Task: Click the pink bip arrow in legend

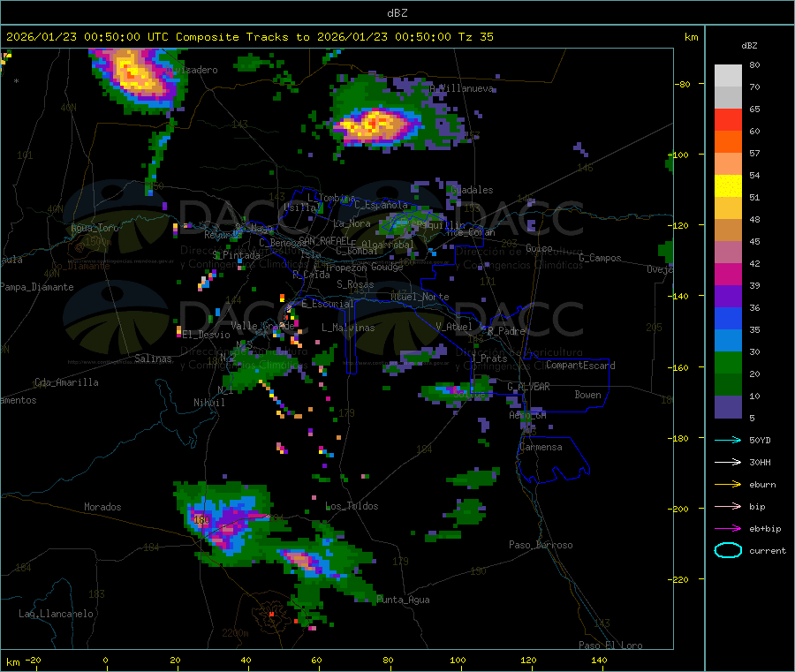Action: click(x=728, y=506)
